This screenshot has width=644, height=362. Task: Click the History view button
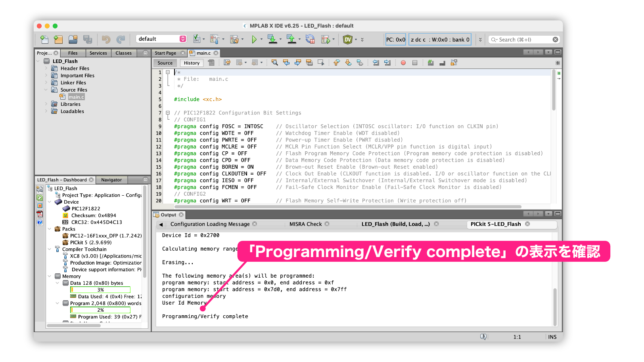tap(192, 63)
